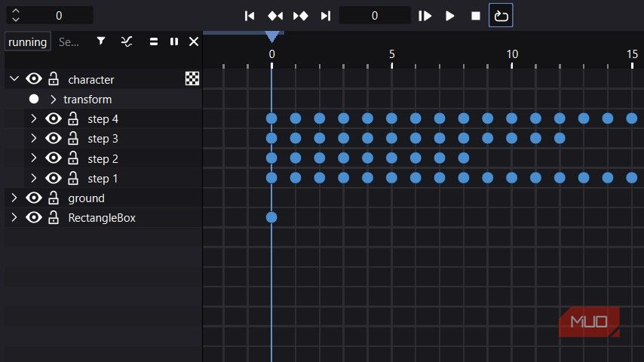
Task: Expand the step 2 layer
Action: click(34, 158)
